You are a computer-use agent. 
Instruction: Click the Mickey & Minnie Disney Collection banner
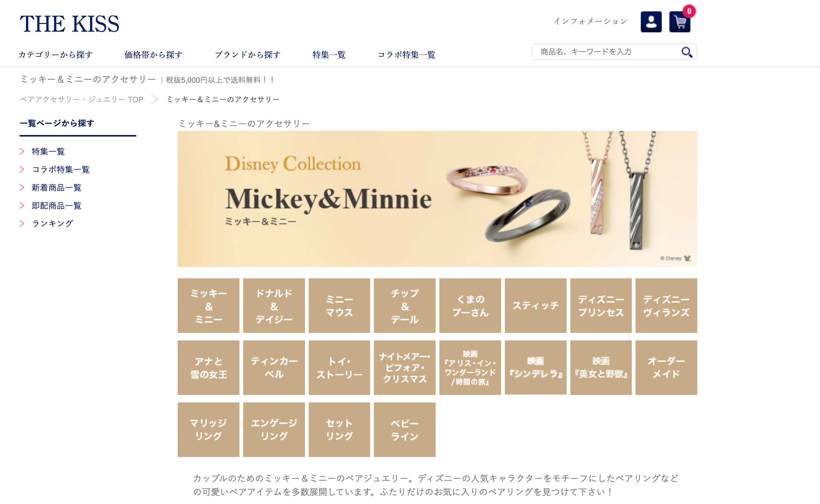pyautogui.click(x=437, y=199)
